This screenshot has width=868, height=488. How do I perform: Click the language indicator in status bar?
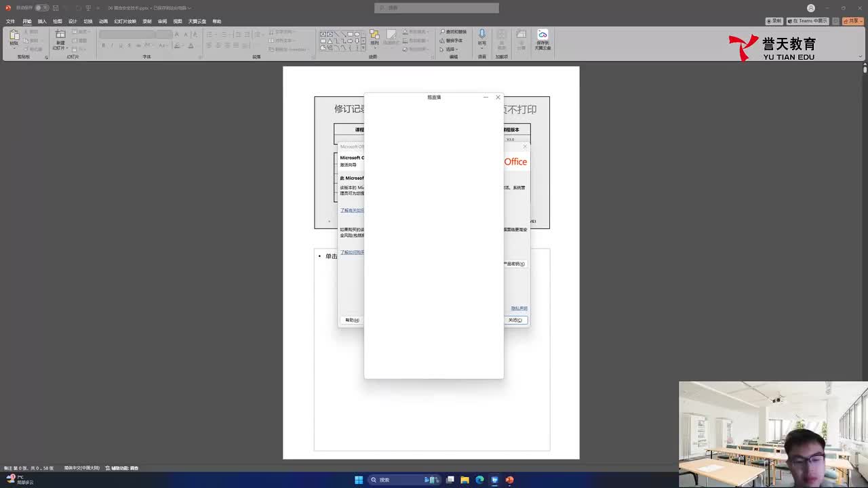(82, 468)
